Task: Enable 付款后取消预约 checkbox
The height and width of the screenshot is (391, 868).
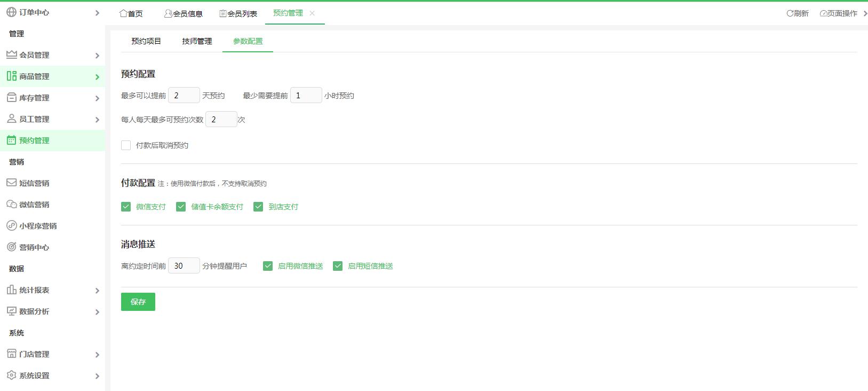Action: point(126,145)
